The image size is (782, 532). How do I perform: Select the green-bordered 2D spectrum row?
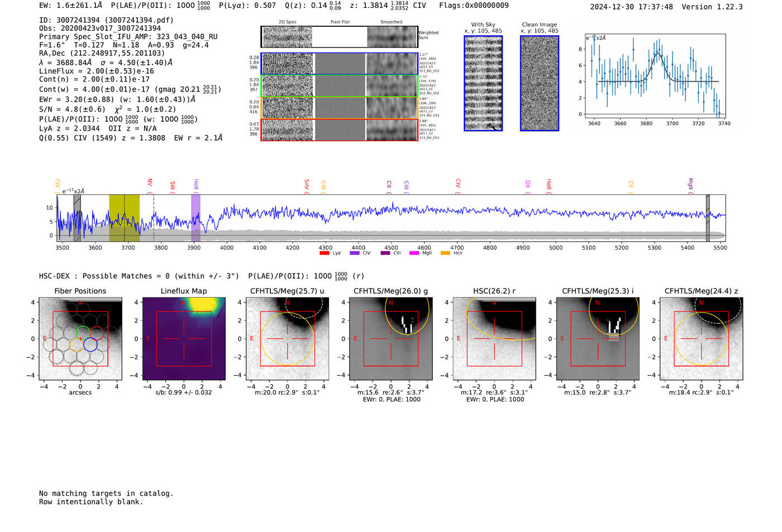tap(339, 86)
